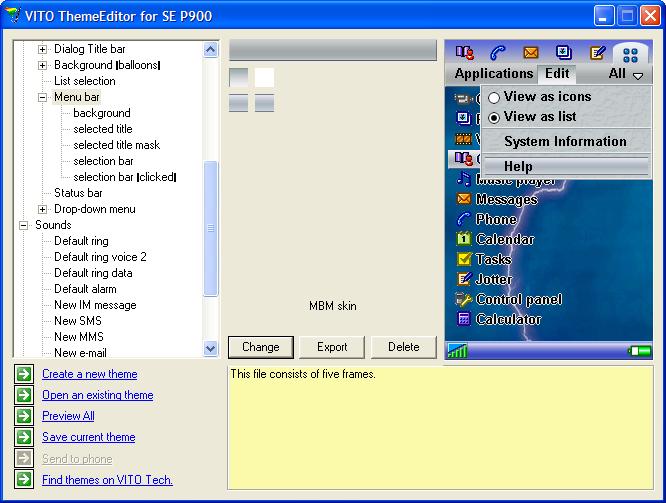
Task: Click green arrow beside Create a new theme
Action: click(x=24, y=374)
